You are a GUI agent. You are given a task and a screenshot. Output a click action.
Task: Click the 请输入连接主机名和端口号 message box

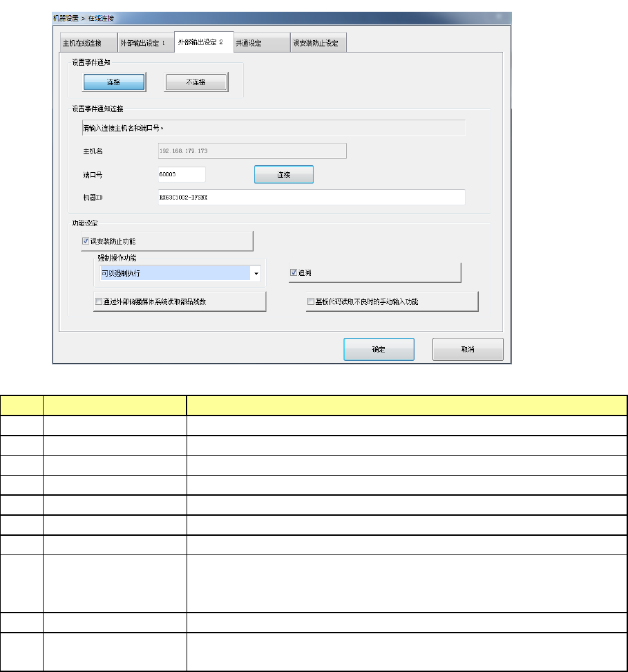pyautogui.click(x=274, y=128)
